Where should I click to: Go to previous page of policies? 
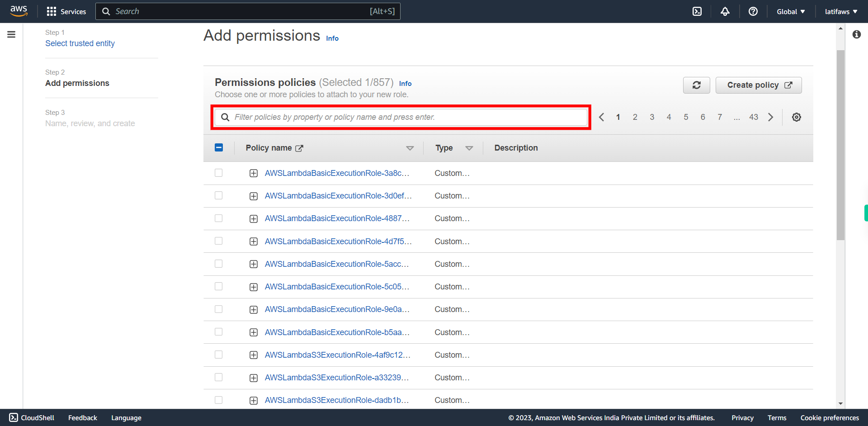click(601, 117)
